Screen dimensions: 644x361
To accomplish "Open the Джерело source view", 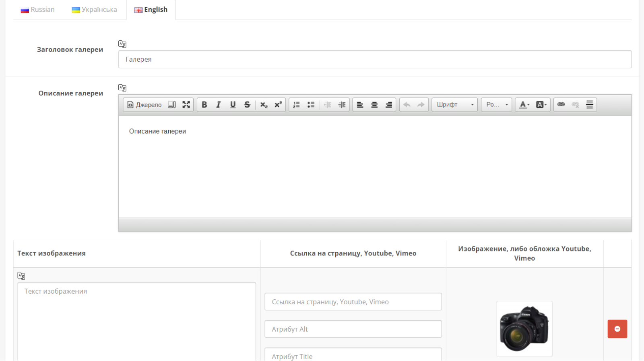I will click(x=144, y=105).
